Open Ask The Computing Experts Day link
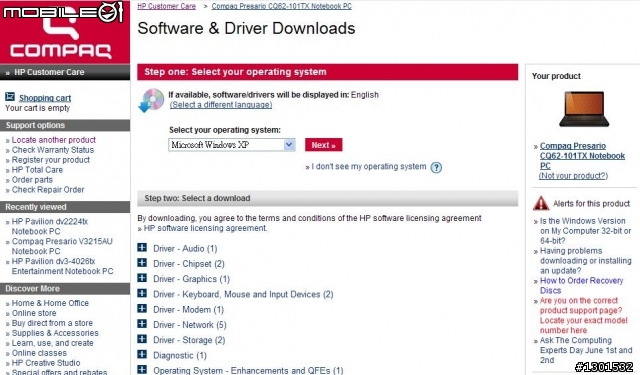The height and width of the screenshot is (375, 640). pos(586,350)
